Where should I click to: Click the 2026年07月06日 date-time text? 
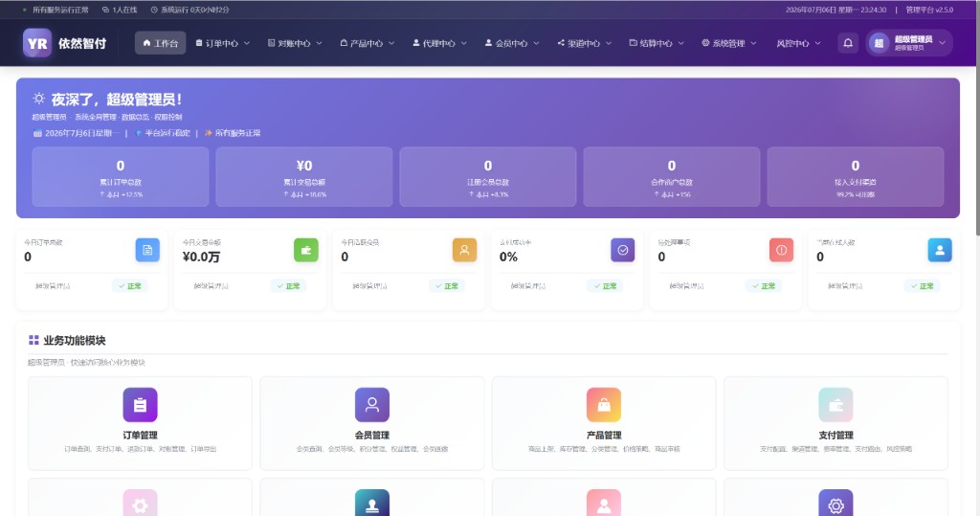click(836, 10)
